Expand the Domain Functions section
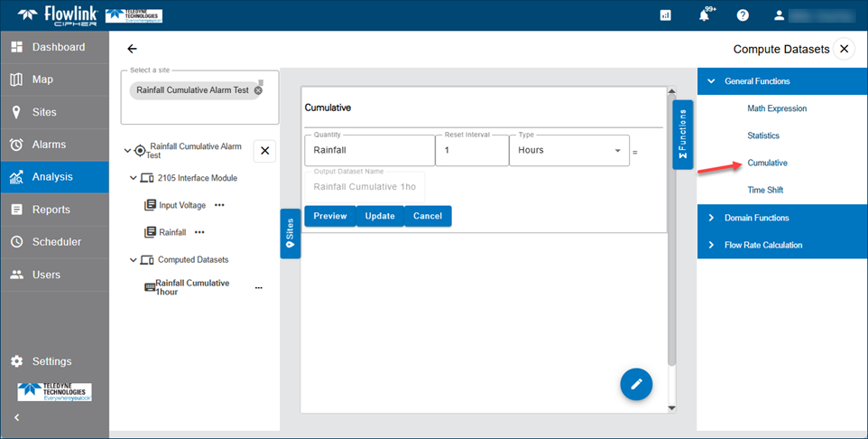 tap(711, 218)
